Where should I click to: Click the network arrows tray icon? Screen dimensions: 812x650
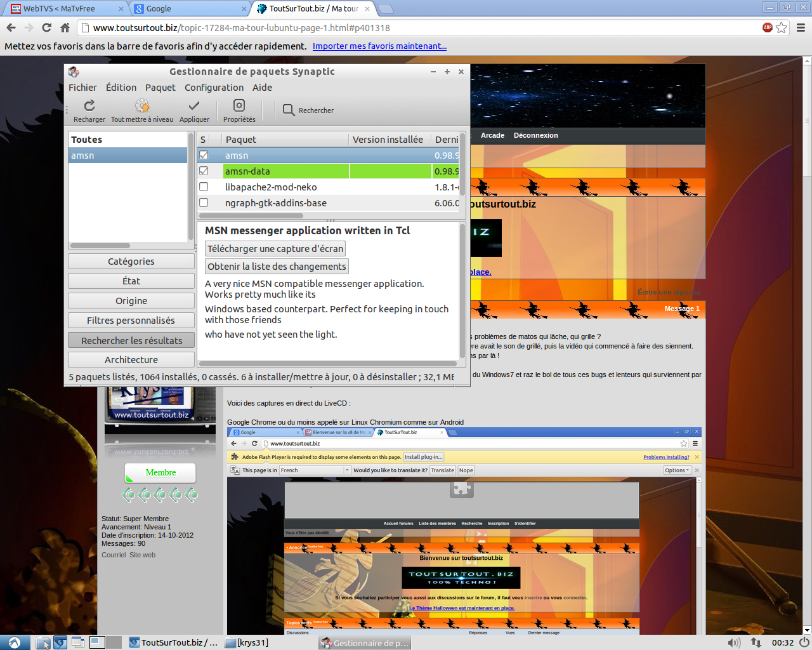(x=756, y=642)
